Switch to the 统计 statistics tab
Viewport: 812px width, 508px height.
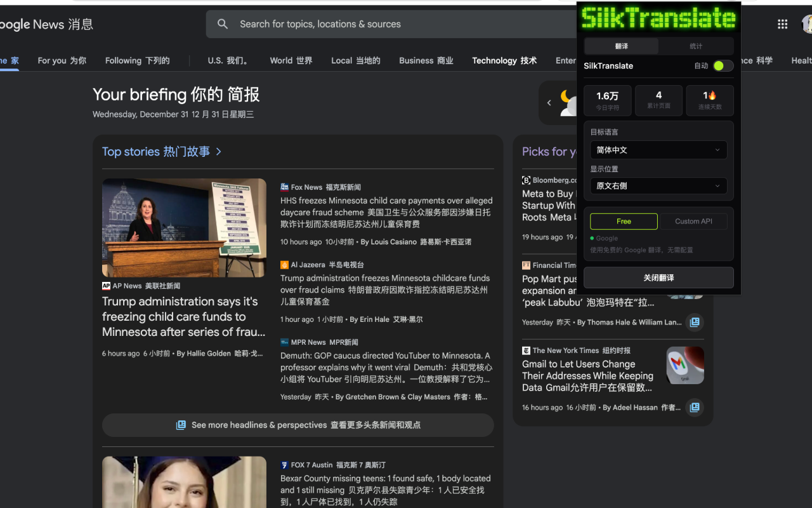point(696,46)
